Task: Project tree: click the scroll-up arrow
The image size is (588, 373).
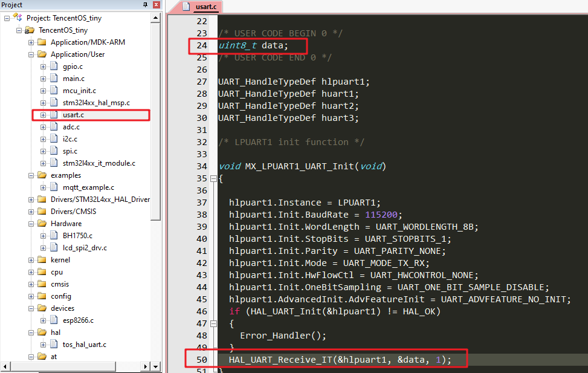Action: tap(156, 18)
